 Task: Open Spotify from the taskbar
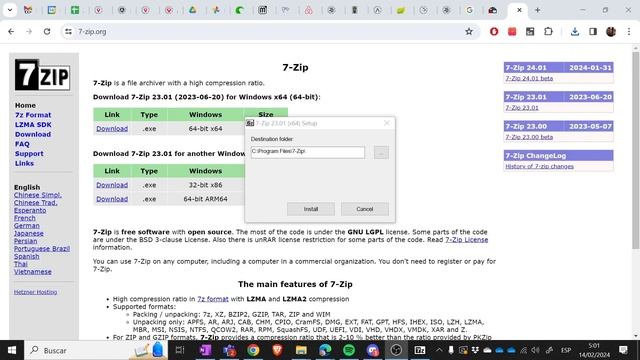pos(349,350)
